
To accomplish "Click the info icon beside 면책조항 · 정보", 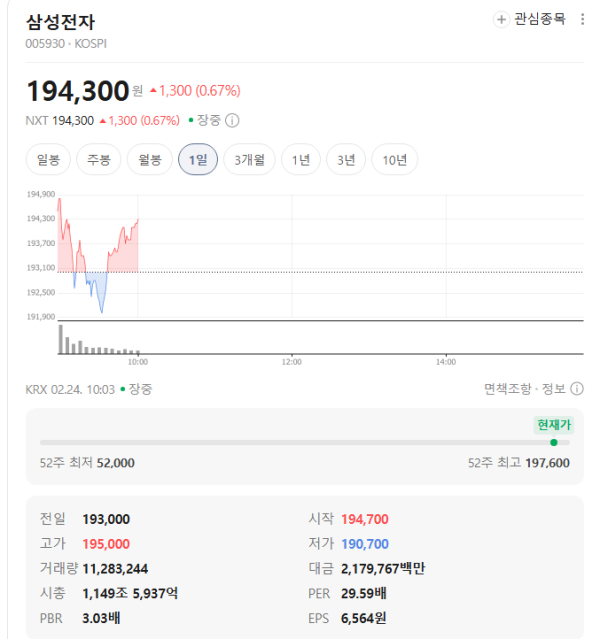I will 577,389.
